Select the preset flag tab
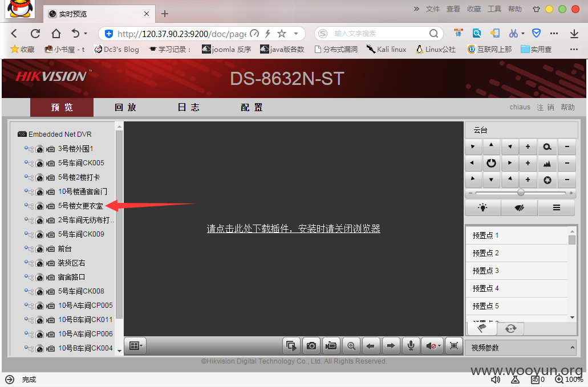Viewport: 588px width, 387px height. [482, 328]
